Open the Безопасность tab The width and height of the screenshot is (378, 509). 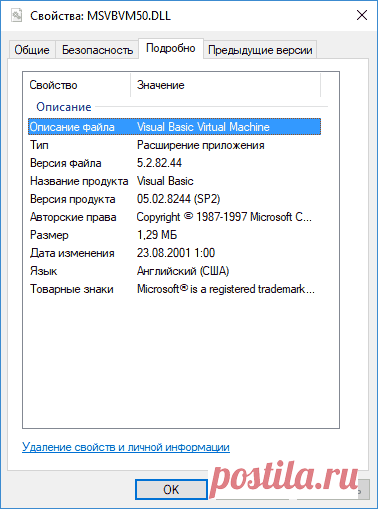[97, 50]
